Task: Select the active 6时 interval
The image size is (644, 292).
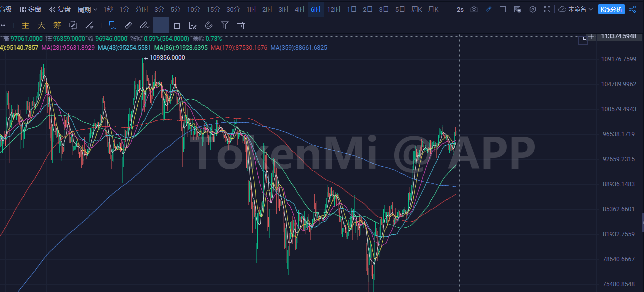Action: point(315,9)
